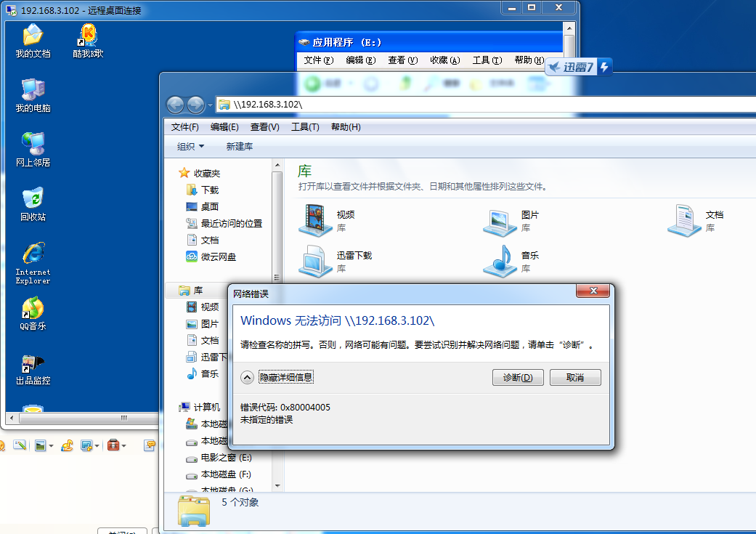The width and height of the screenshot is (756, 534).
Task: Click the explorer Back arrow button
Action: click(175, 105)
